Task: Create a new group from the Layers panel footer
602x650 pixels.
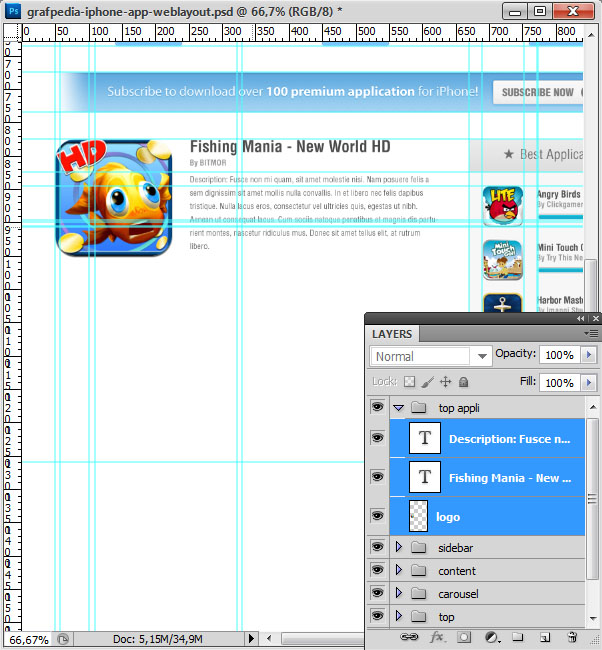Action: pos(517,637)
